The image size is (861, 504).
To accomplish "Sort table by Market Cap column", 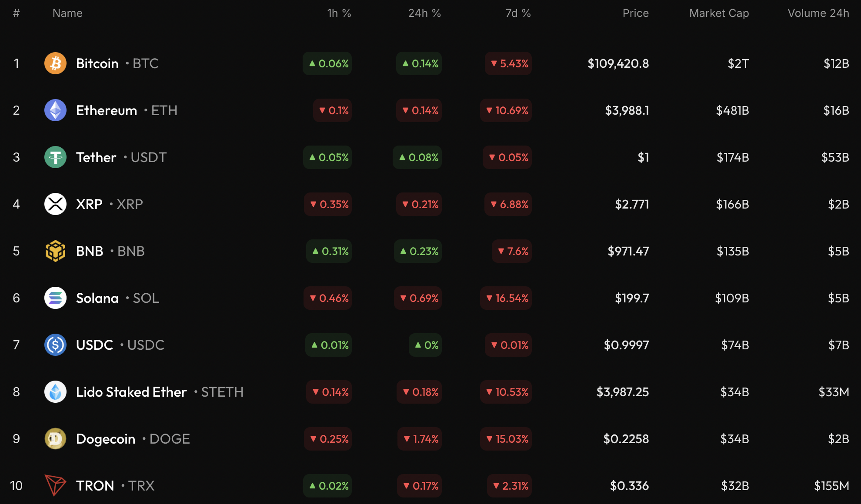I will click(x=719, y=13).
